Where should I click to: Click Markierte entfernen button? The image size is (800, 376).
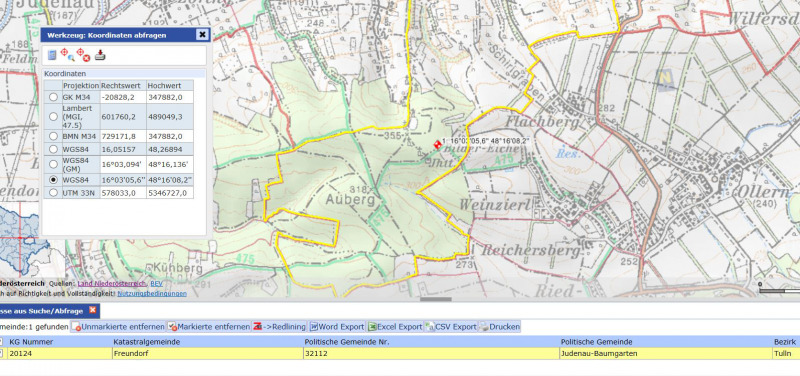209,327
